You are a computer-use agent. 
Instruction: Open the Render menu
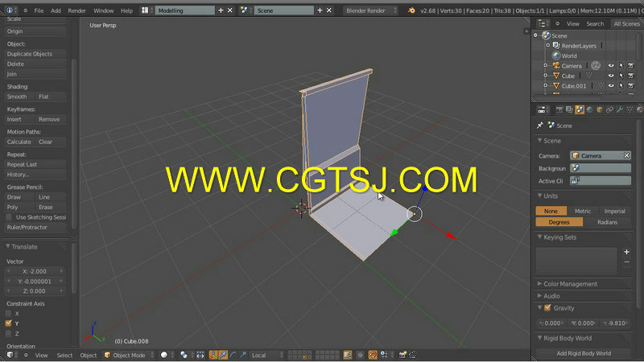click(76, 10)
